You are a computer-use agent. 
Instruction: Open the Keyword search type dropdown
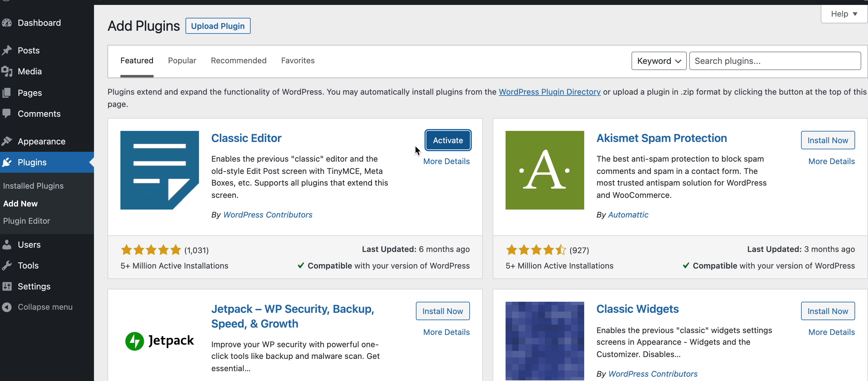pos(659,61)
